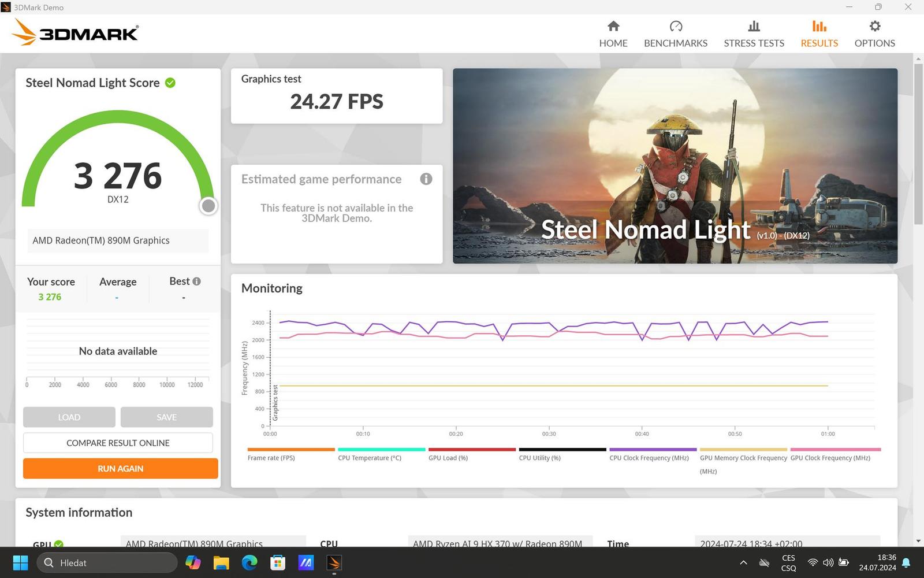The image size is (924, 578).
Task: Click the Monitoring heading
Action: (272, 288)
